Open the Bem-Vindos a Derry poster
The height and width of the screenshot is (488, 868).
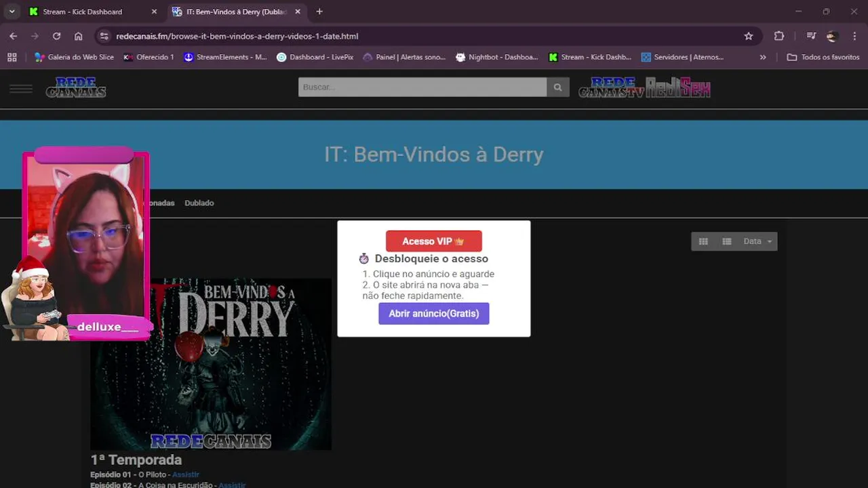click(211, 364)
